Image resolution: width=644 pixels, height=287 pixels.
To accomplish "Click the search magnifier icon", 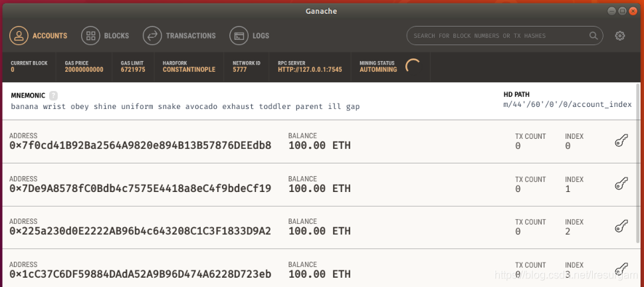I will 593,36.
